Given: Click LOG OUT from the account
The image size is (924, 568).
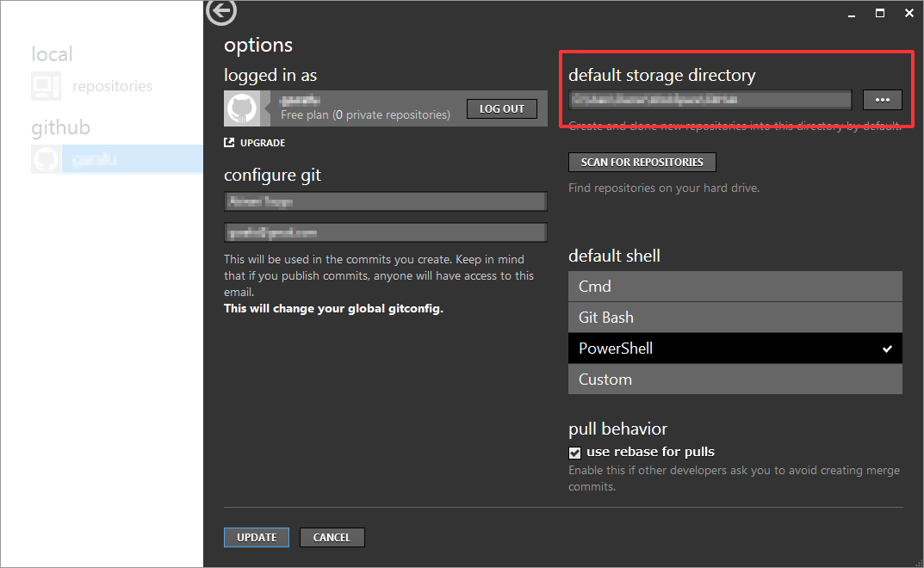Looking at the screenshot, I should [502, 108].
